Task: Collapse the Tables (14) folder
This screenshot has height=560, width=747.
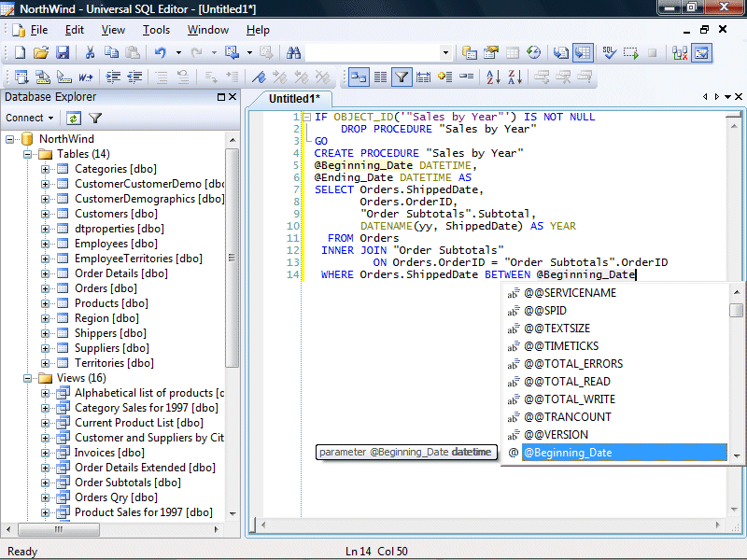Action: (28, 154)
